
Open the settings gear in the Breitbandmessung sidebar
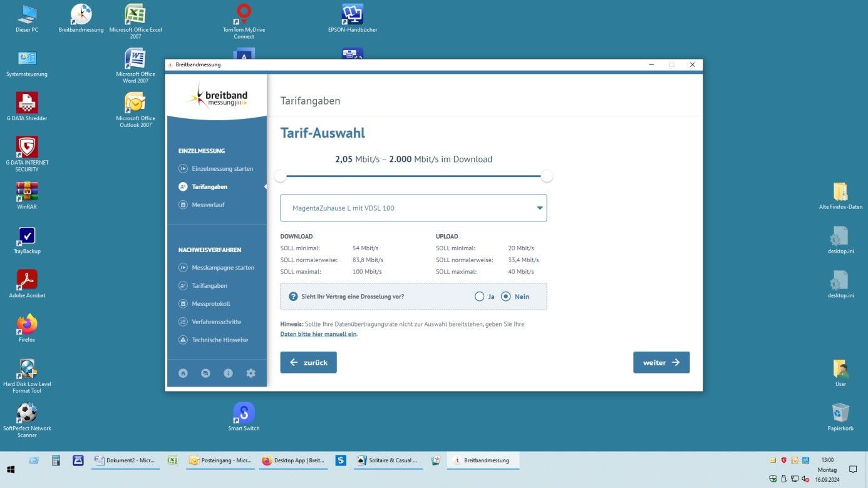251,373
